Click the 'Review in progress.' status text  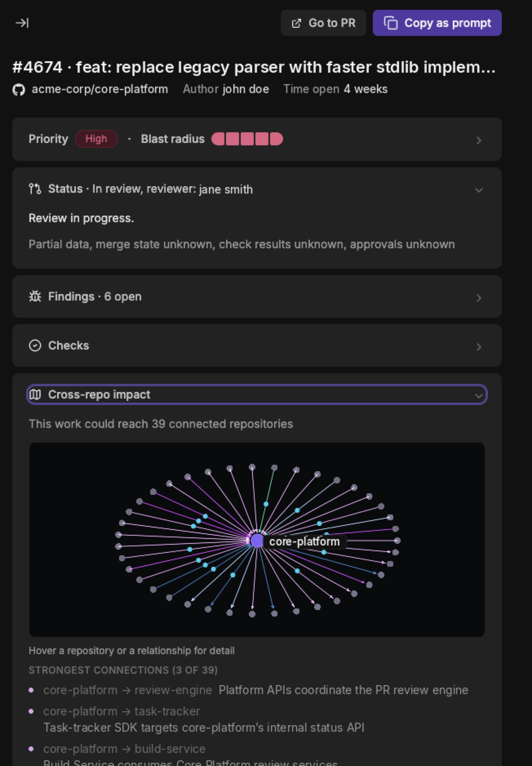[81, 218]
